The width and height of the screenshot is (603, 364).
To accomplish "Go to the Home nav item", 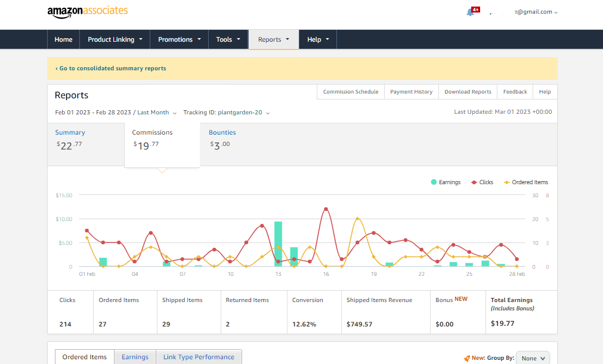I will click(x=63, y=39).
